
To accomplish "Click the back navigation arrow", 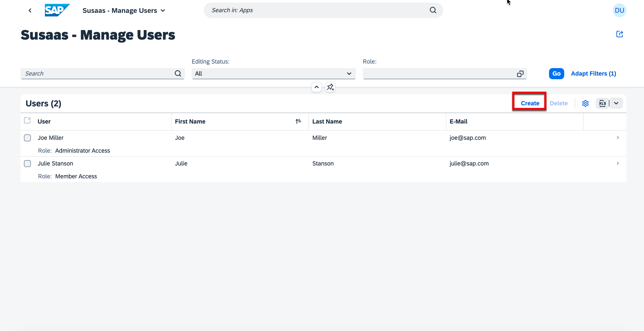I will coord(30,10).
